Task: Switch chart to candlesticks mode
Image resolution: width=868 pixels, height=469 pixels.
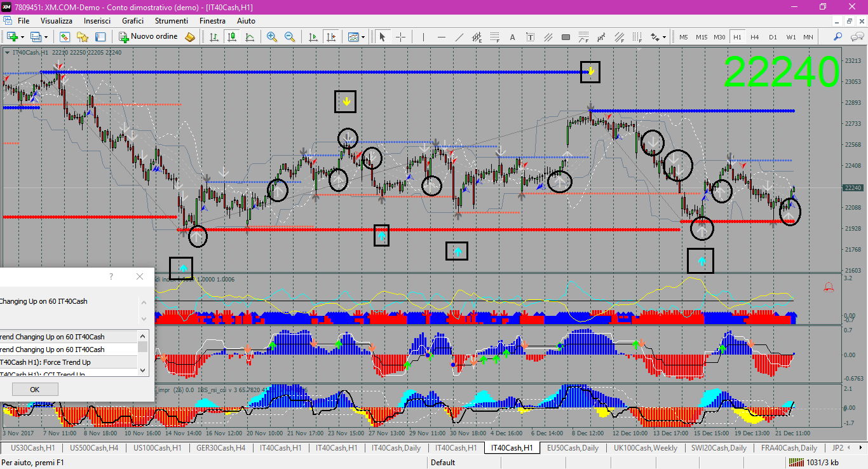Action: pos(232,37)
